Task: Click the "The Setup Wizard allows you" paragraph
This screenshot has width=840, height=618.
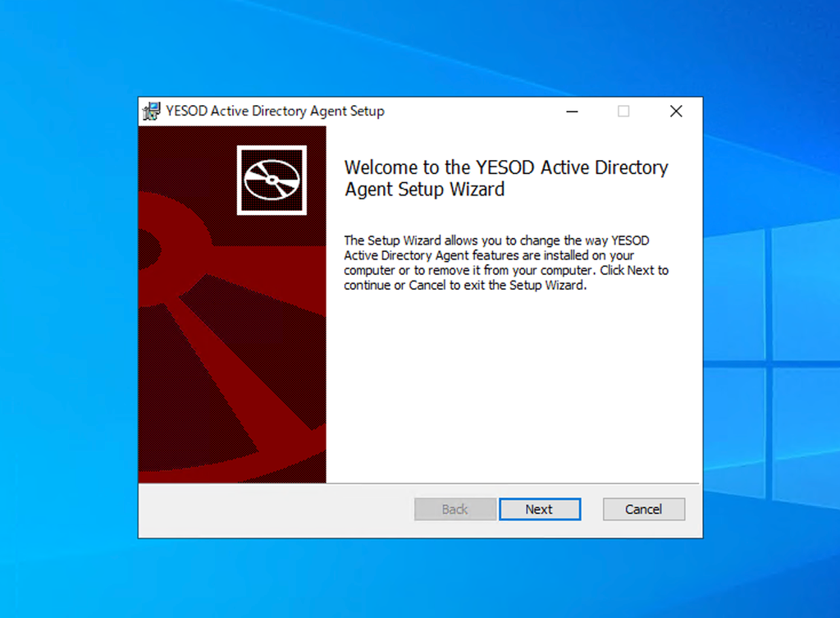Action: (x=505, y=263)
